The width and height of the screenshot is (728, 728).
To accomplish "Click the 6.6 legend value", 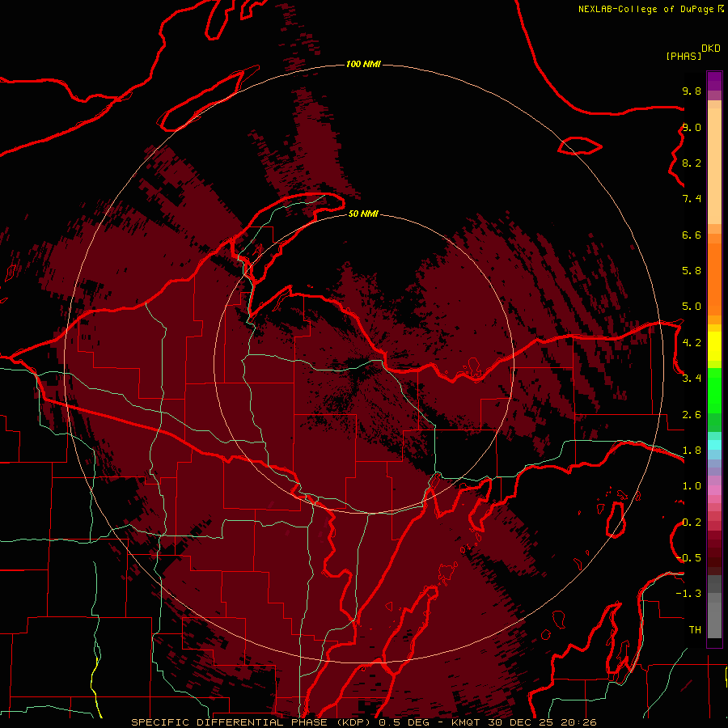I will [692, 235].
